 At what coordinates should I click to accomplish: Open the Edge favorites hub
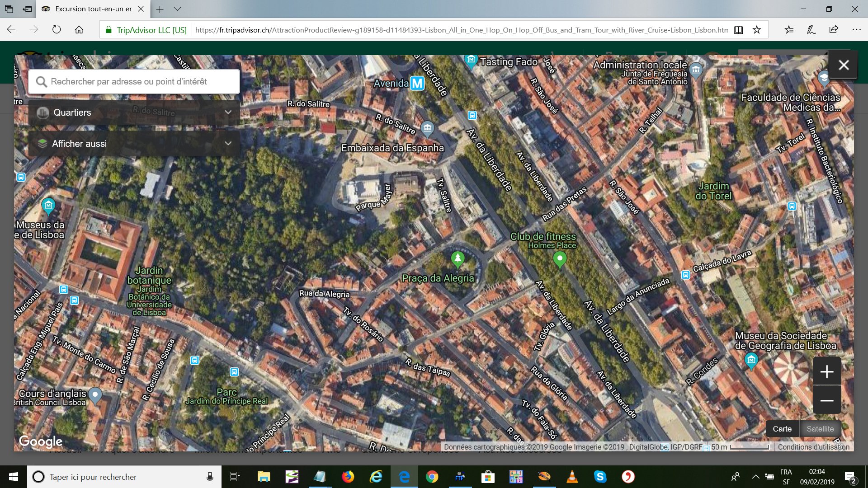pyautogui.click(x=789, y=30)
